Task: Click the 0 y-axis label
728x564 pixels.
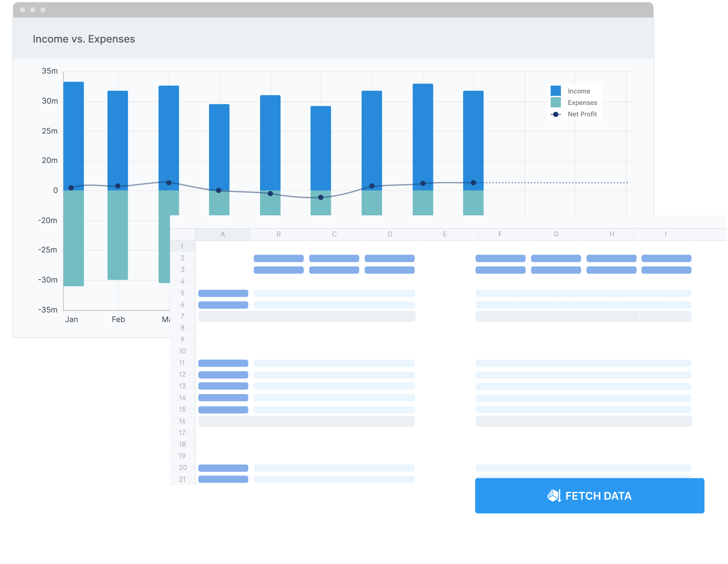Action: pyautogui.click(x=55, y=190)
